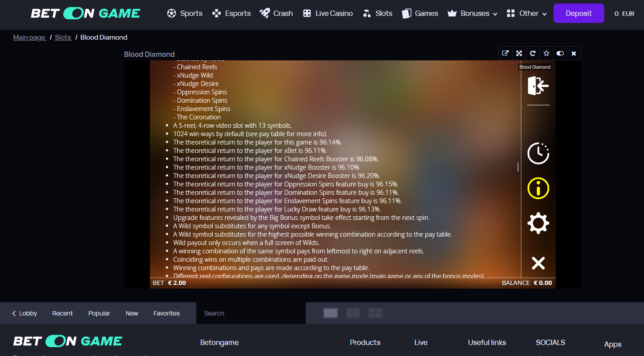The width and height of the screenshot is (644, 356).
Task: Click the footer Live heading
Action: 421,342
